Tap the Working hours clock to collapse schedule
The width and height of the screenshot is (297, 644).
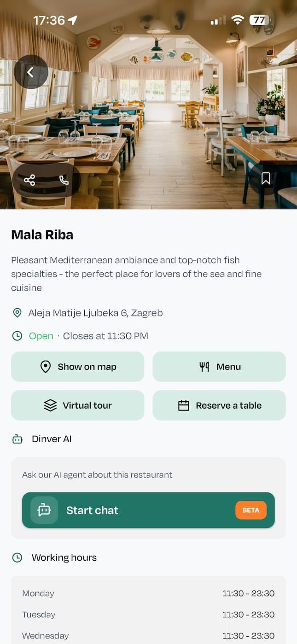17,557
